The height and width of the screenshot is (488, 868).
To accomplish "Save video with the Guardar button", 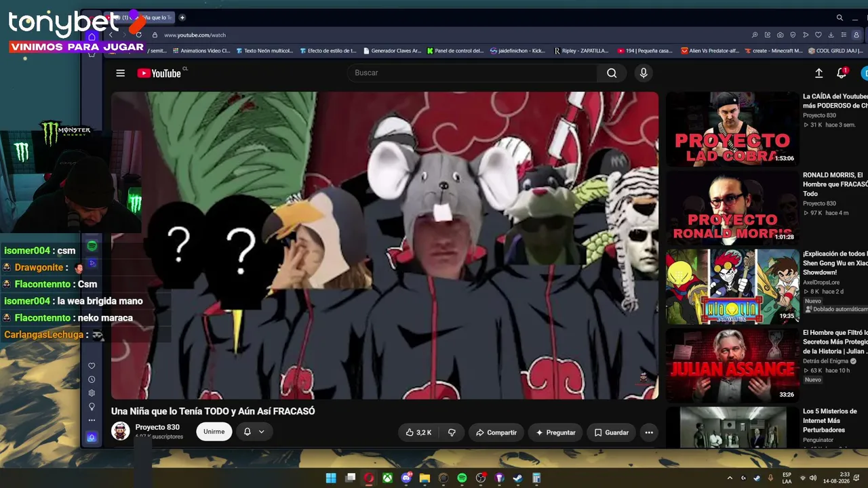I will (612, 432).
